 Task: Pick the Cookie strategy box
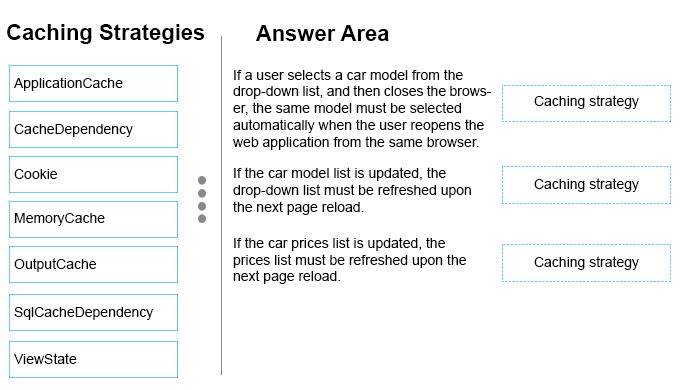coord(93,175)
